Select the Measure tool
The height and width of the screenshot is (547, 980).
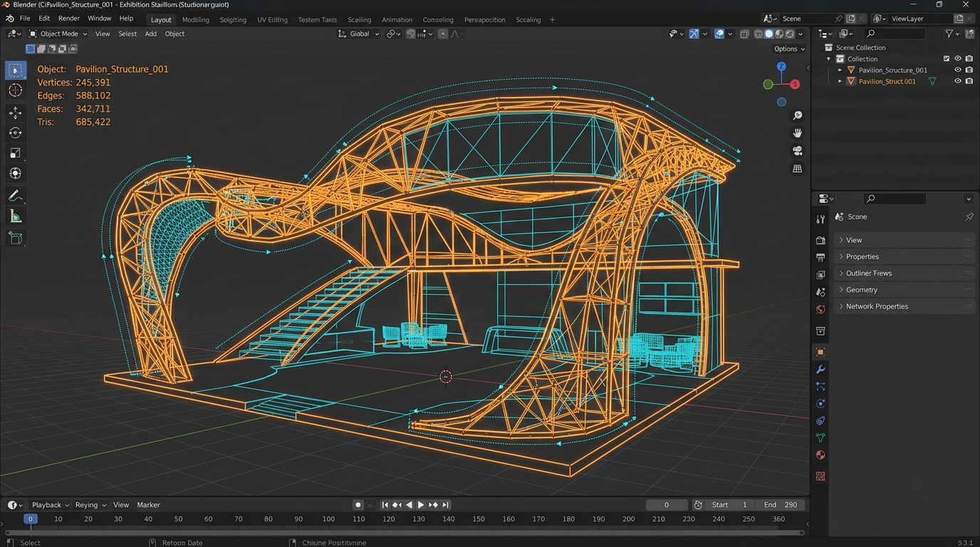(x=16, y=217)
